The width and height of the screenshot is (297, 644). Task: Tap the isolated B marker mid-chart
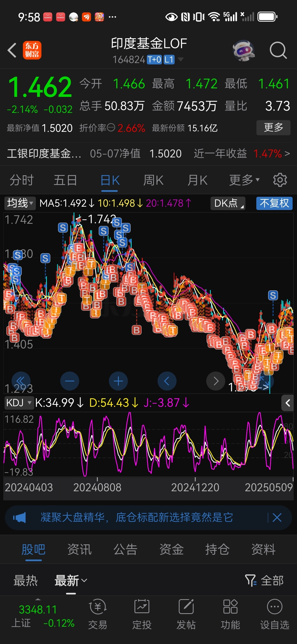click(137, 330)
